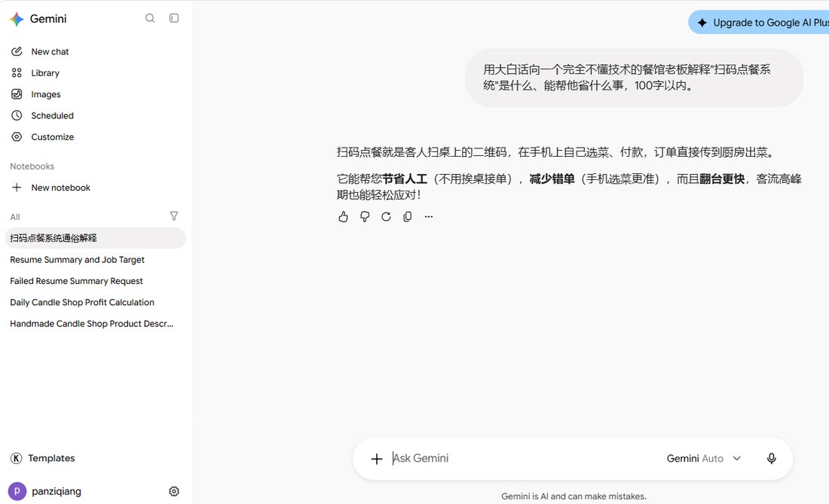Open the Library section
829x504 pixels.
[45, 73]
